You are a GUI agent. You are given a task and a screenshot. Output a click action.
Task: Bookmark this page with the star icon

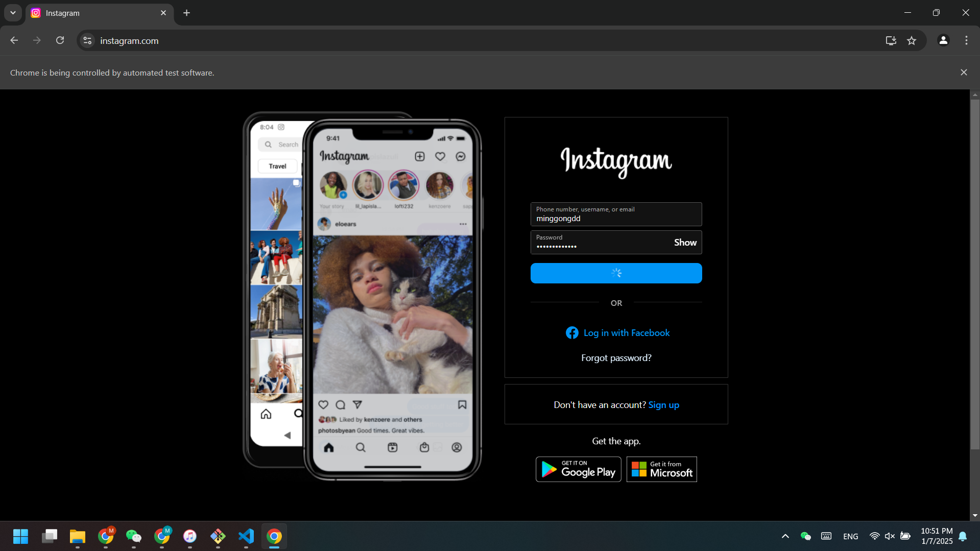coord(912,40)
